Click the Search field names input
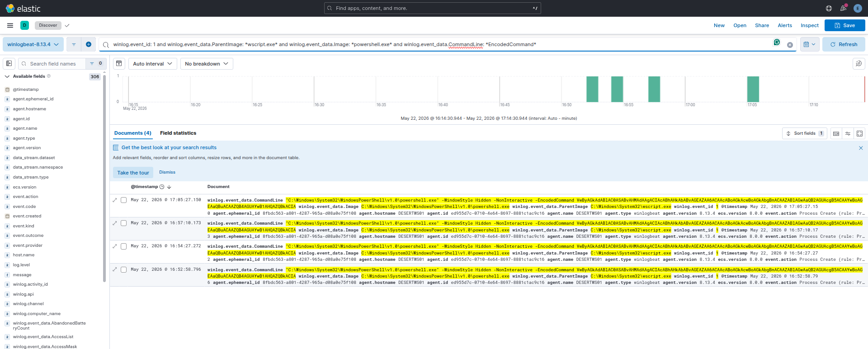868x349 pixels. 52,64
